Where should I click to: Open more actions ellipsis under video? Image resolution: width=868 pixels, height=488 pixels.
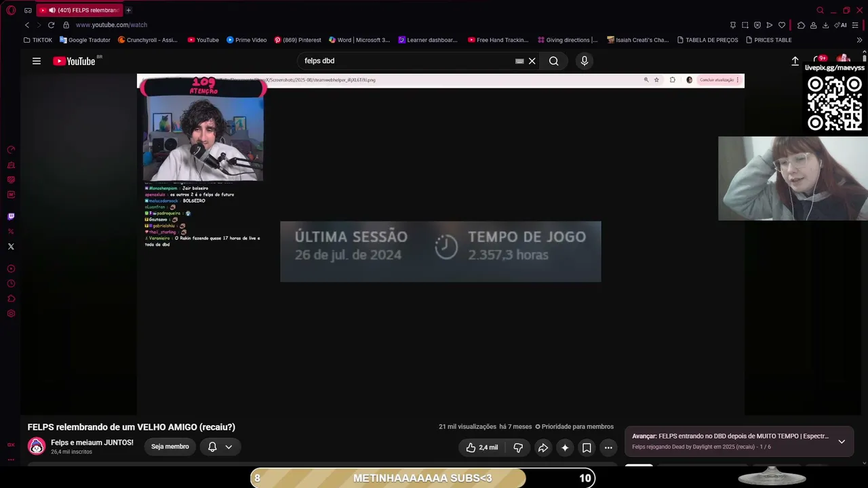click(608, 447)
